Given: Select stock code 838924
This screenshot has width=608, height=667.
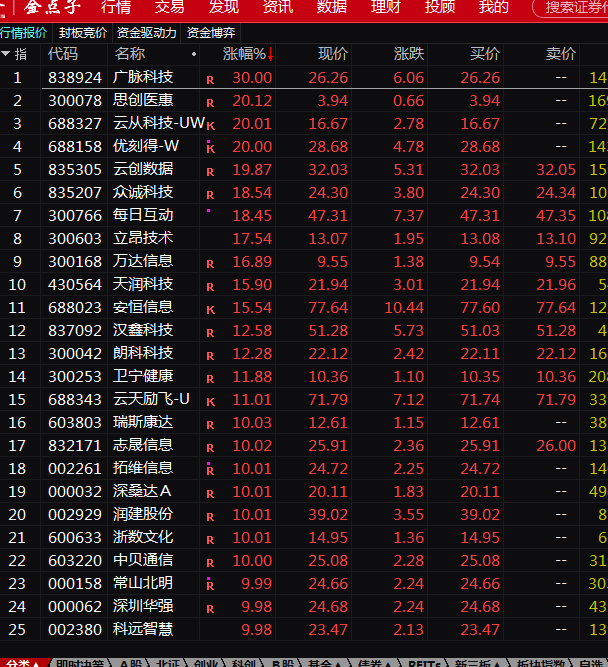Looking at the screenshot, I should tap(75, 77).
